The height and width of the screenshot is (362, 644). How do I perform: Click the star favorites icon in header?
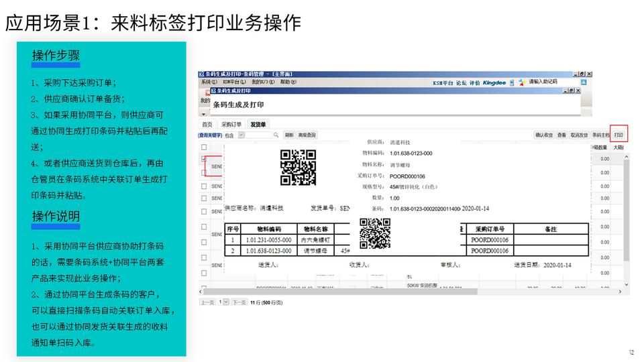click(521, 82)
